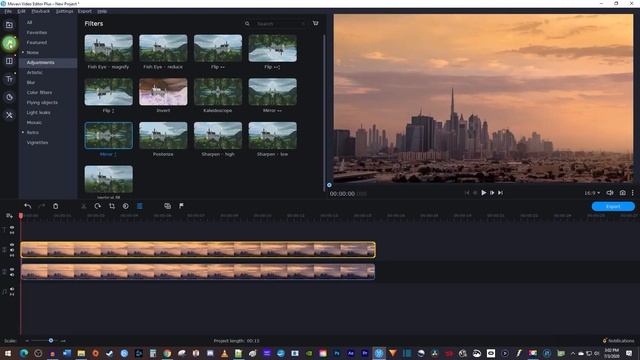Open the Stickers tab icon
The width and height of the screenshot is (640, 360).
coord(9,97)
